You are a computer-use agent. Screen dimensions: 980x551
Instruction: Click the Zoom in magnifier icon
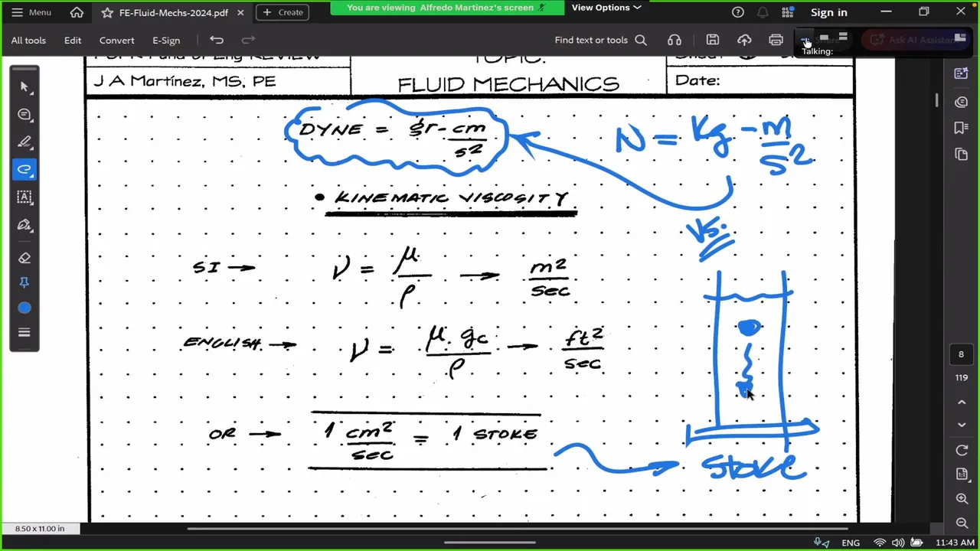(x=962, y=499)
